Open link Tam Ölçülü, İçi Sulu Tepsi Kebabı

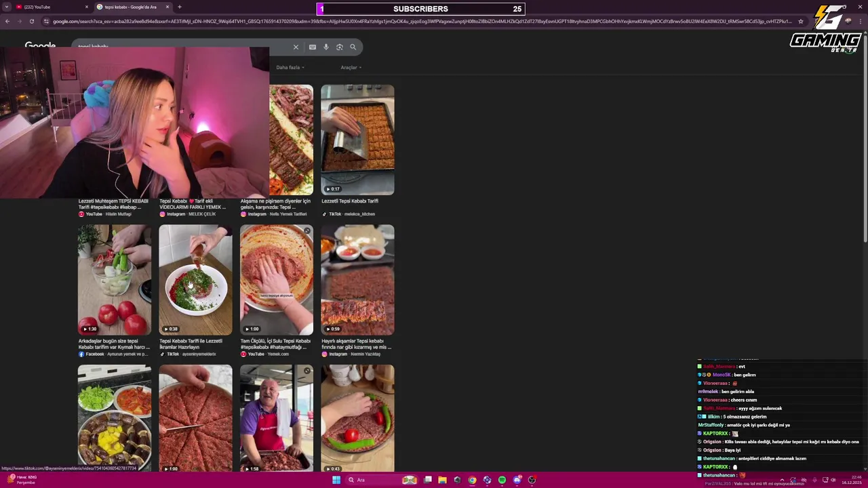(275, 344)
